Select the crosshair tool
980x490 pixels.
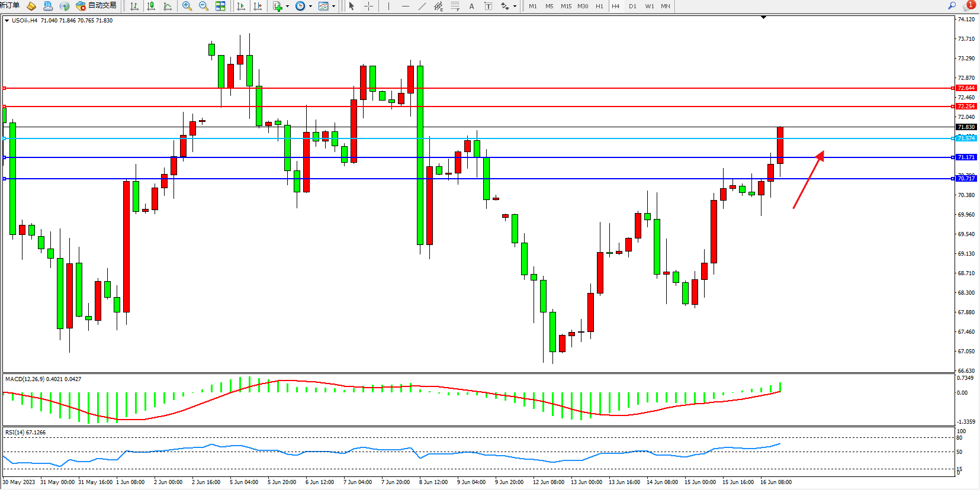coord(368,6)
